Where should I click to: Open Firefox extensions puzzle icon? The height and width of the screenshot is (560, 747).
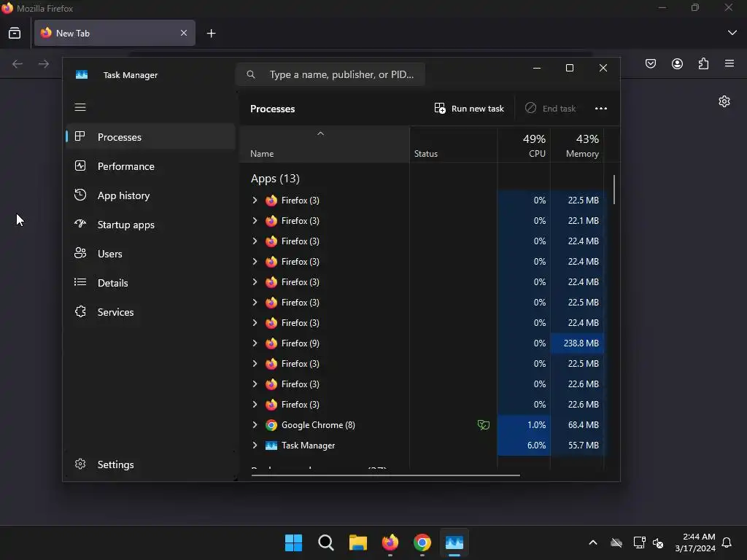pyautogui.click(x=703, y=64)
